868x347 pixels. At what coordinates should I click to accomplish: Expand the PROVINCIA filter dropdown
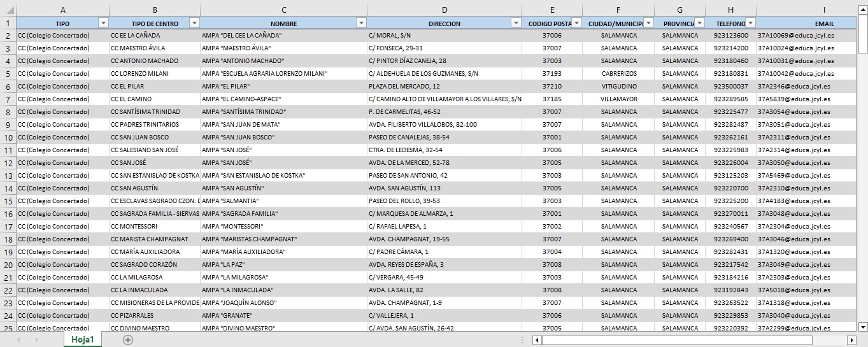[699, 23]
